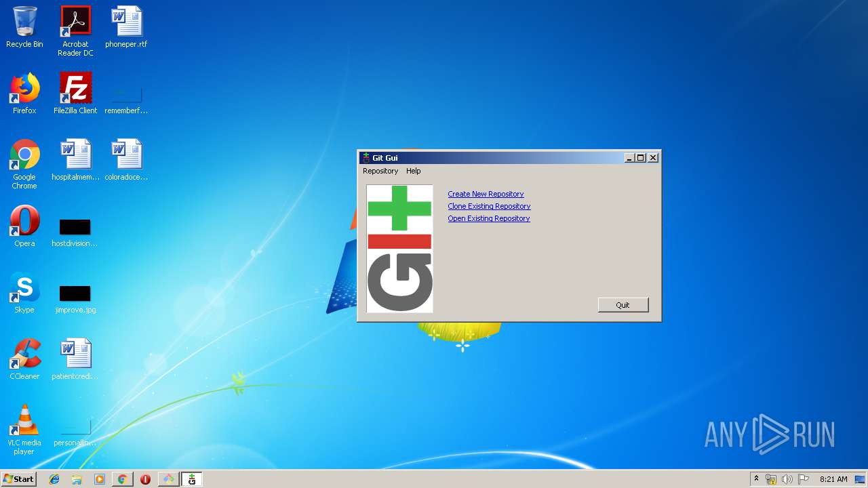Click the Show desktop button
Image resolution: width=868 pixels, height=488 pixels.
click(861, 479)
